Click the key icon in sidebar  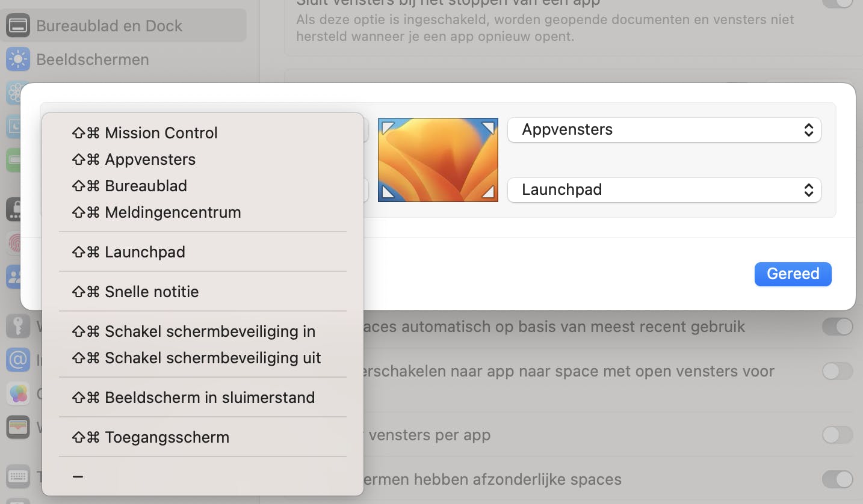pos(18,327)
